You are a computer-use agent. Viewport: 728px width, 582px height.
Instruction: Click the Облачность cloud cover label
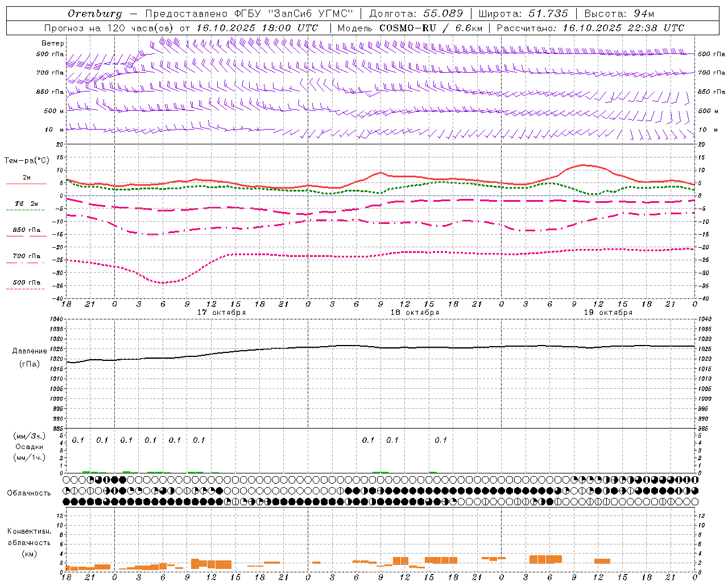pyautogui.click(x=29, y=493)
